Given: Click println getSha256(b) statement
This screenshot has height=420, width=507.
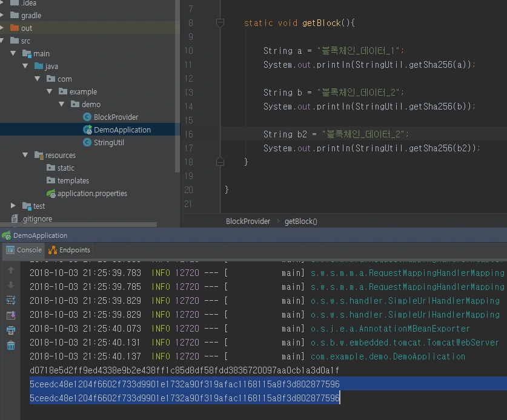Looking at the screenshot, I should click(x=369, y=107).
